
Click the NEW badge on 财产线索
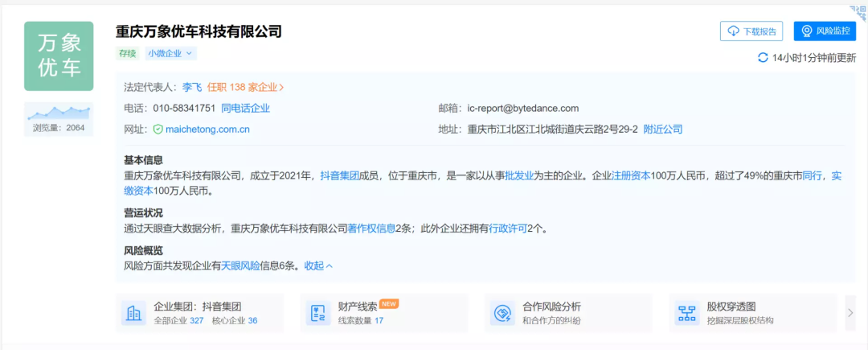389,304
